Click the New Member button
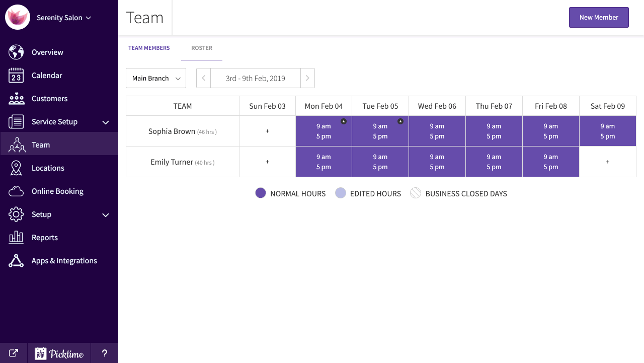 599,18
